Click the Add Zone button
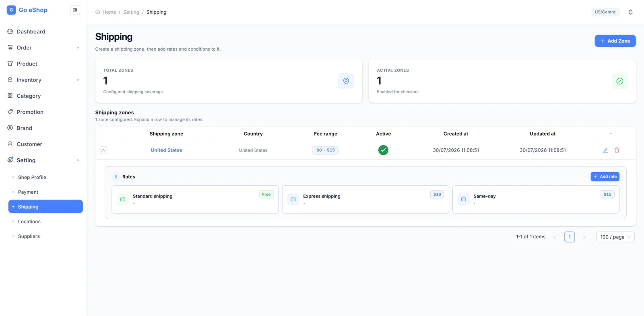The image size is (644, 316). click(615, 41)
